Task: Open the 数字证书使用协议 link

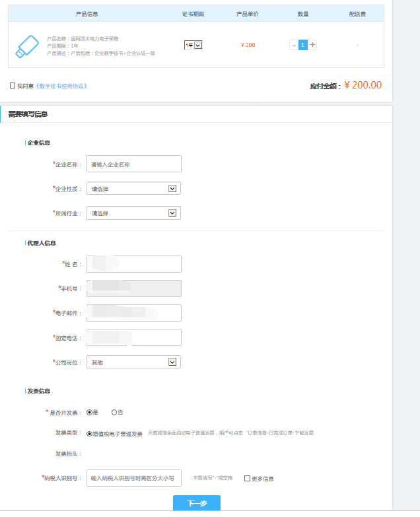Action: tap(61, 86)
